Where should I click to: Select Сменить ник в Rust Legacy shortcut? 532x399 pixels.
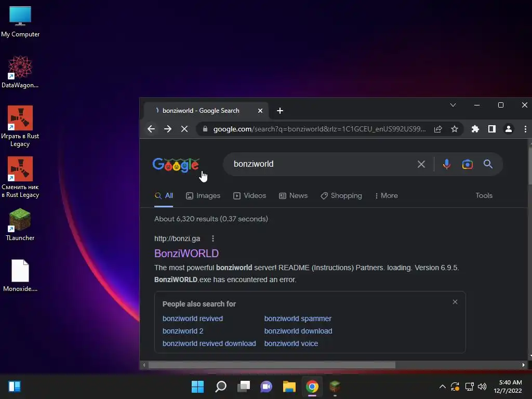point(20,177)
